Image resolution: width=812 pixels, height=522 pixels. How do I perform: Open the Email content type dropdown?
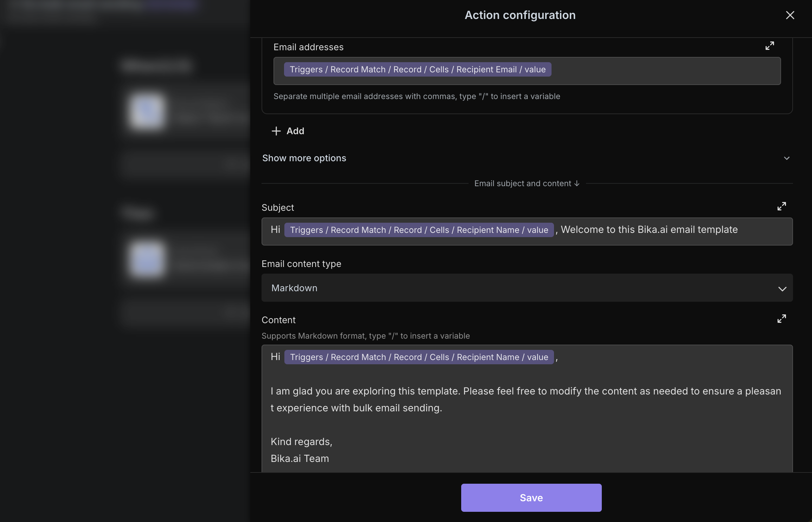click(x=527, y=288)
